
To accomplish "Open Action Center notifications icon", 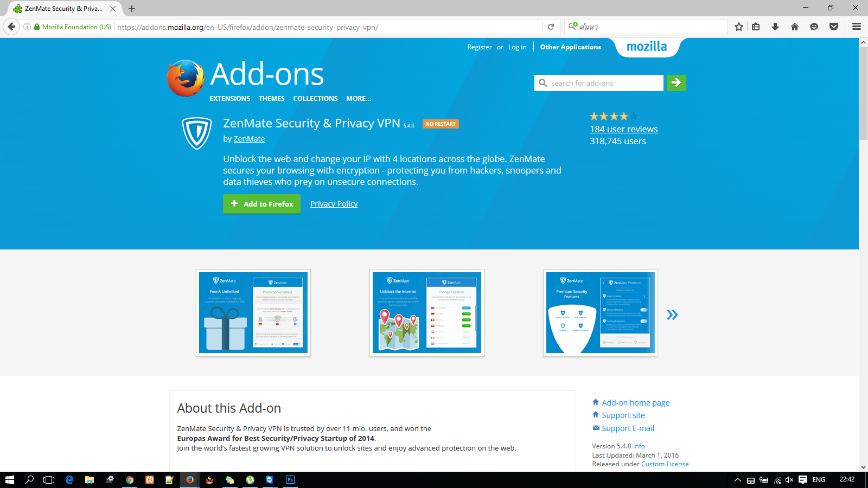I will (803, 480).
